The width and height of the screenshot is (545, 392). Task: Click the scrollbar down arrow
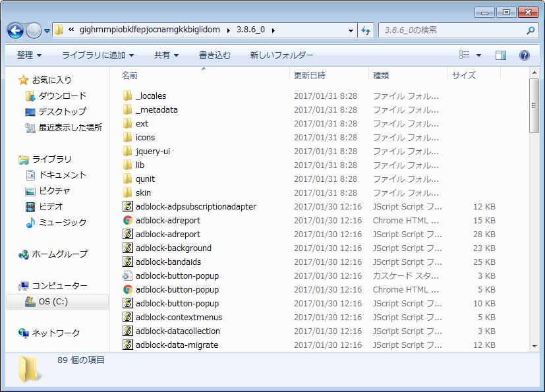click(x=534, y=346)
